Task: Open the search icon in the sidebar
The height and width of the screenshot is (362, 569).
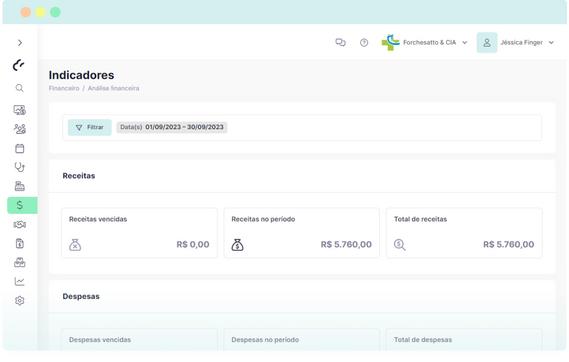Action: coord(20,88)
